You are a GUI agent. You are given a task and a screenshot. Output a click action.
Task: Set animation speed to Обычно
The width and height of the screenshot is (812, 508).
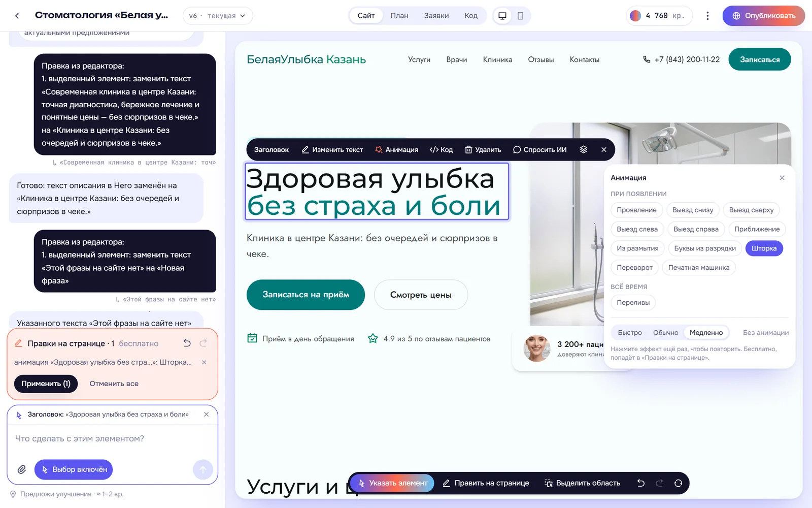point(665,333)
